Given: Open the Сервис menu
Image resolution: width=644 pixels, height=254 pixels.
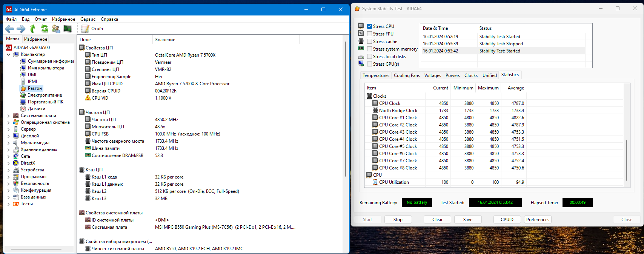Looking at the screenshot, I should coord(88,19).
